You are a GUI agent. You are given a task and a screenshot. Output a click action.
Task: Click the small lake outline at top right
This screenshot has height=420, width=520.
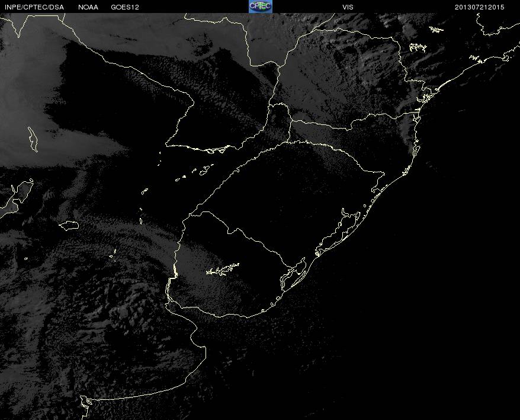click(x=436, y=30)
